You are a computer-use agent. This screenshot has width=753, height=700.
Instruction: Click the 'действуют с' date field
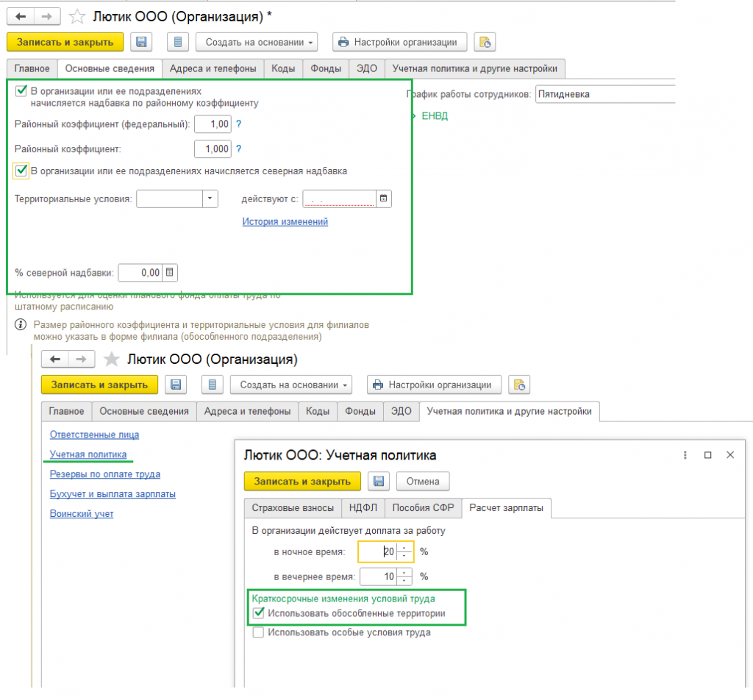click(x=339, y=199)
